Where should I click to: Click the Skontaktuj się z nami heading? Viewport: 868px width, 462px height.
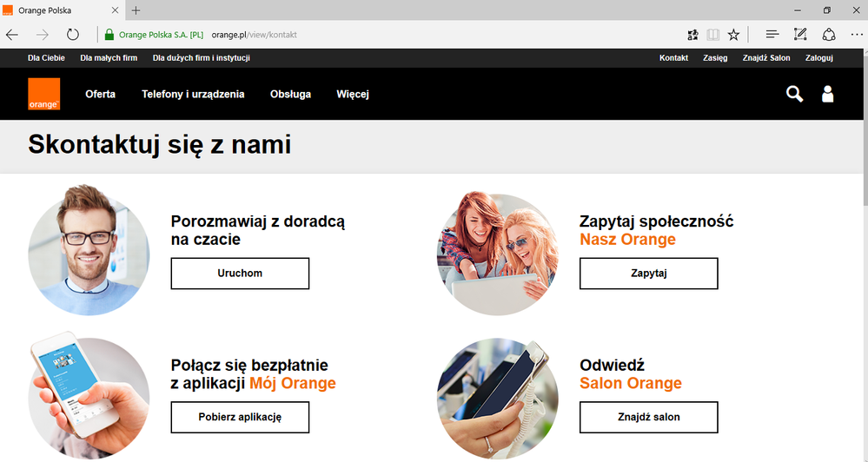pos(159,145)
